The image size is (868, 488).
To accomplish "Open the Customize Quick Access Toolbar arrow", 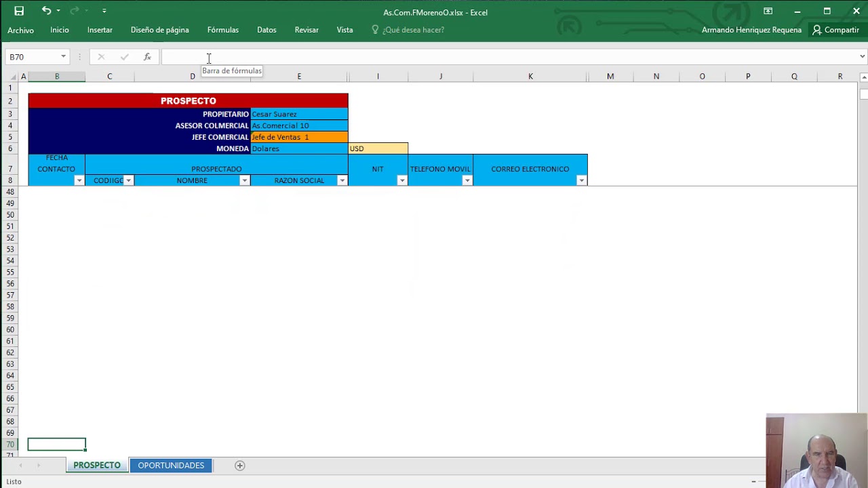I will coord(104,11).
